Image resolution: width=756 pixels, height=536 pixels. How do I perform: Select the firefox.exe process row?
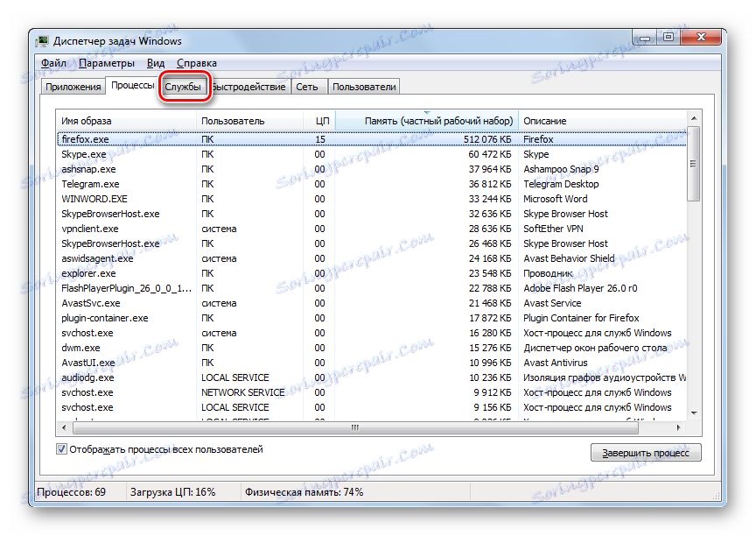pyautogui.click(x=371, y=139)
